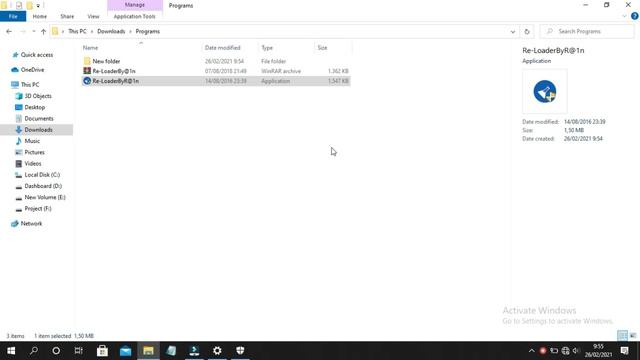Switch to Large icons view layout
This screenshot has width=640, height=360.
[x=633, y=336]
